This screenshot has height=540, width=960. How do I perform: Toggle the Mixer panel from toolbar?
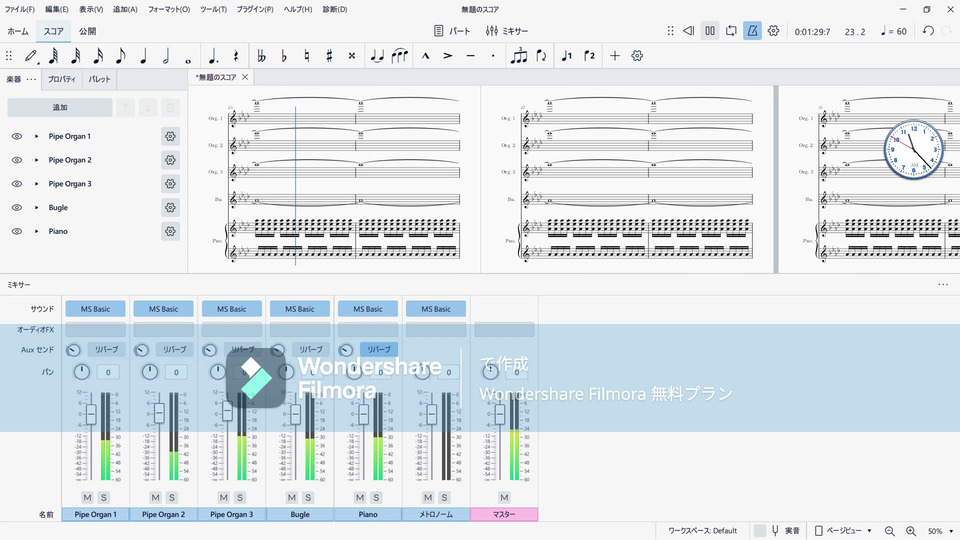tap(506, 31)
